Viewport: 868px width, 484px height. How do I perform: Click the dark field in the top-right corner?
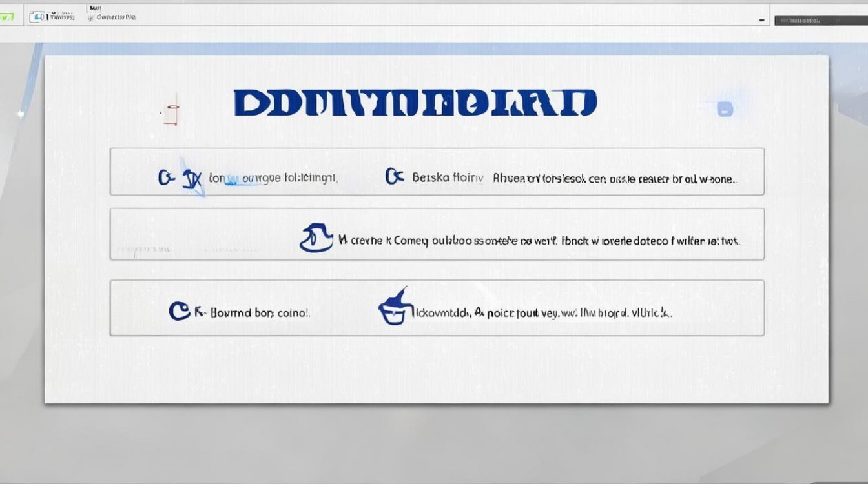click(820, 21)
